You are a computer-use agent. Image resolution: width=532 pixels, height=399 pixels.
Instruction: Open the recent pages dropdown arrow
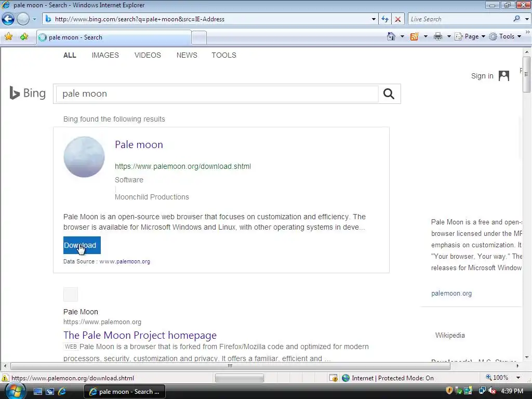[34, 19]
